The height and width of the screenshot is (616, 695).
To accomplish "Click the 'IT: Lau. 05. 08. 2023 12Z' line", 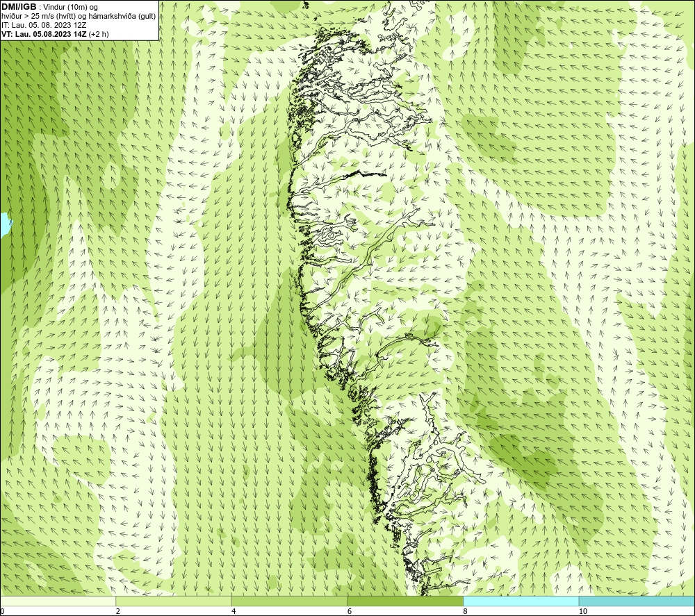I will pyautogui.click(x=44, y=25).
